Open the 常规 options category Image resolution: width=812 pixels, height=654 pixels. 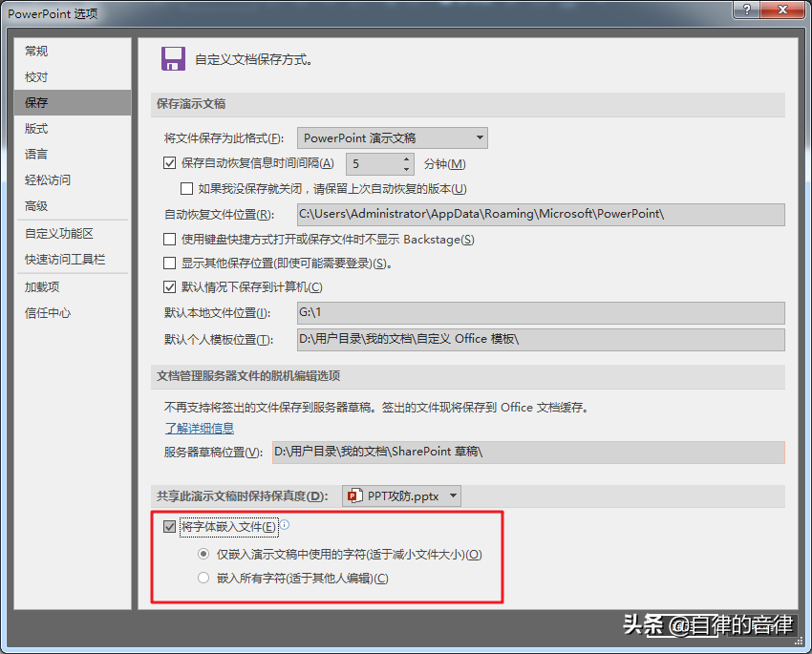click(73, 52)
